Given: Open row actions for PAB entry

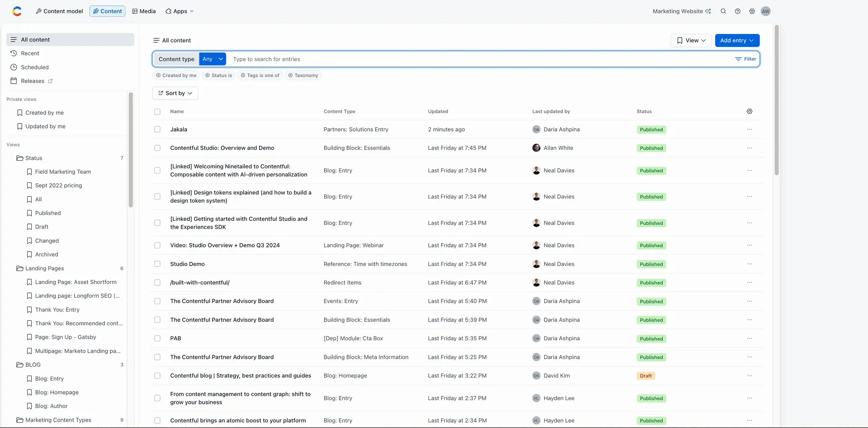Looking at the screenshot, I should (x=750, y=338).
